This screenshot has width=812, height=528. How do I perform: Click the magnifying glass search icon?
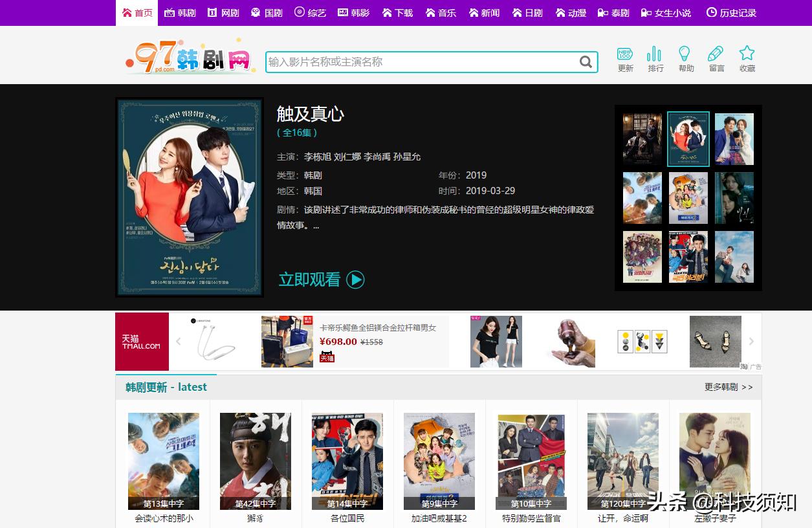pos(586,62)
